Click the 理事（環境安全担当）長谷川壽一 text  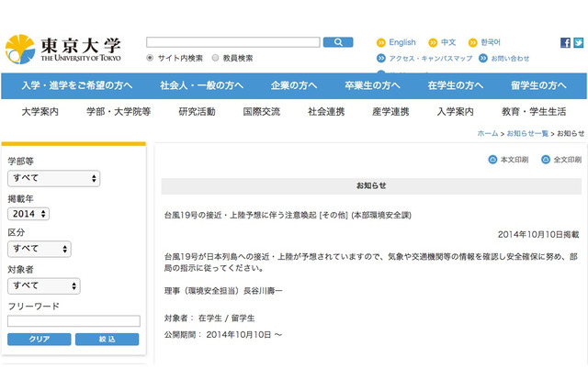223,291
